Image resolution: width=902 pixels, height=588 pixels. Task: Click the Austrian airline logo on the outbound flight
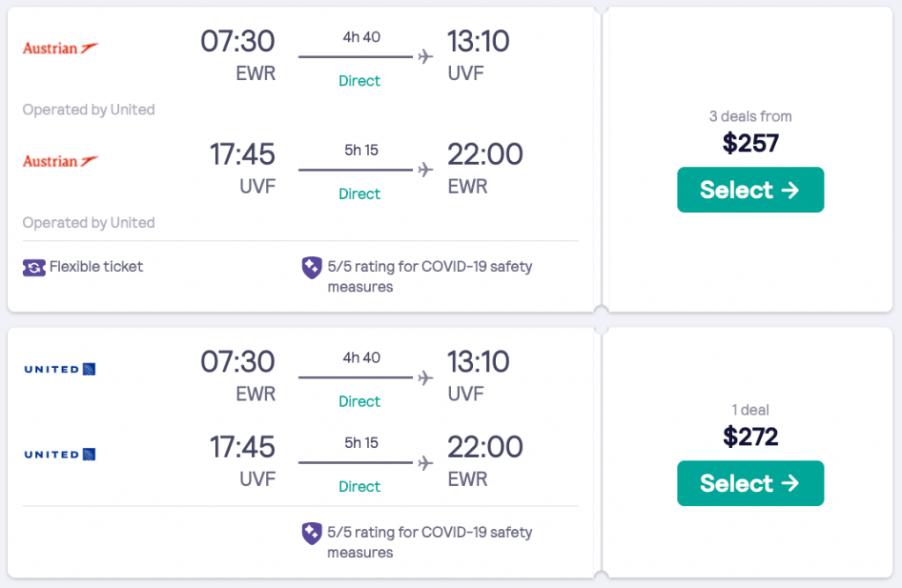(60, 48)
